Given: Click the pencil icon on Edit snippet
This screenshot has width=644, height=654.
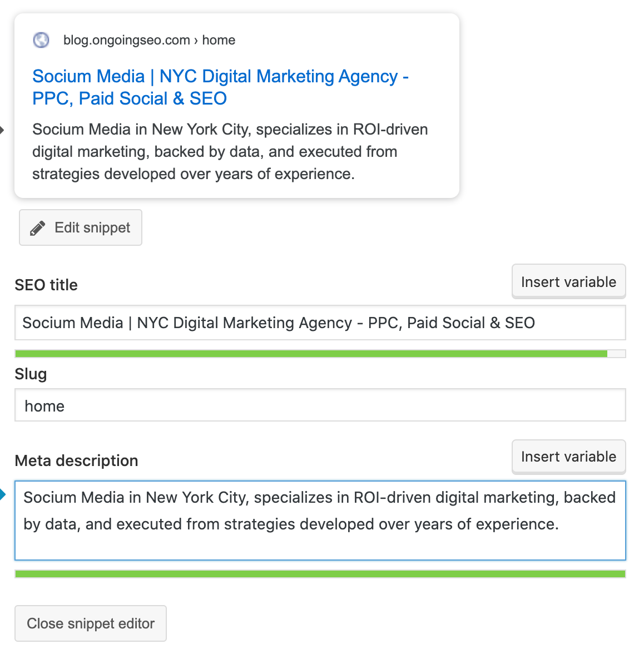Looking at the screenshot, I should coord(38,228).
